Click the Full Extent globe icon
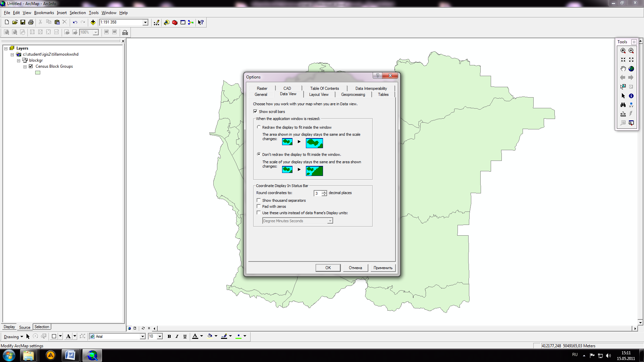 [x=631, y=69]
